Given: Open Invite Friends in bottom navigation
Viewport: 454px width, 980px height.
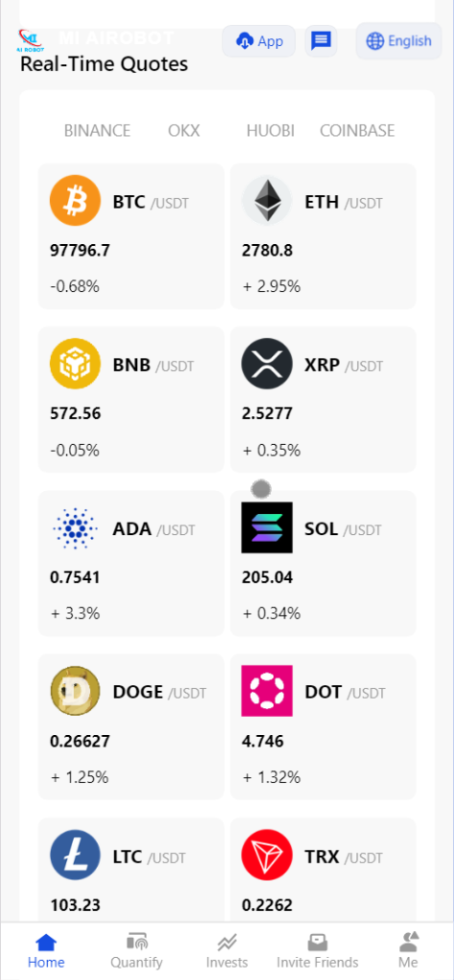Looking at the screenshot, I should (x=318, y=950).
